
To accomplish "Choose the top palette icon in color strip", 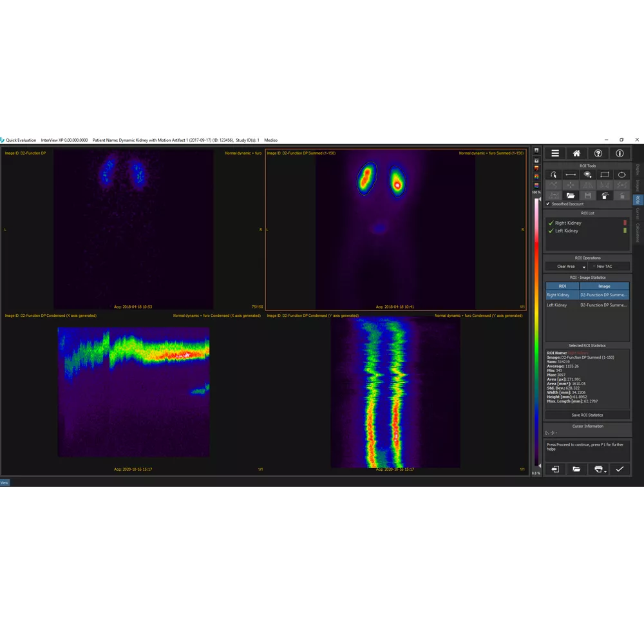I will [536, 151].
